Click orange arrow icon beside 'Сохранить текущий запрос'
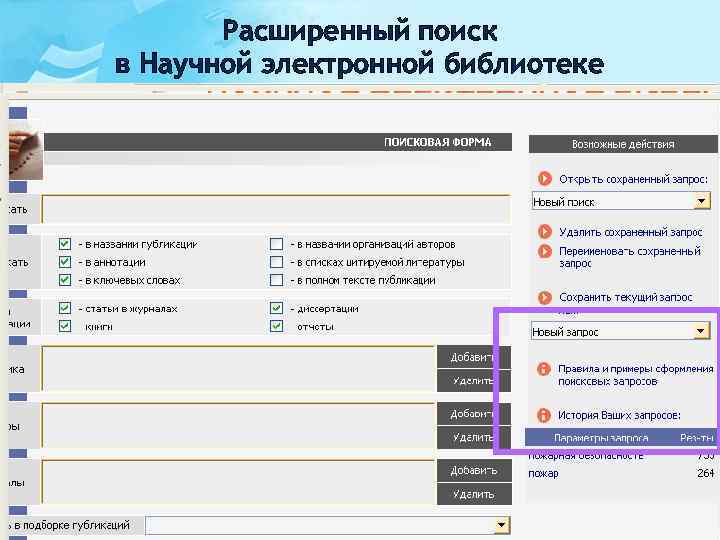Image resolution: width=720 pixels, height=540 pixels. click(x=545, y=298)
